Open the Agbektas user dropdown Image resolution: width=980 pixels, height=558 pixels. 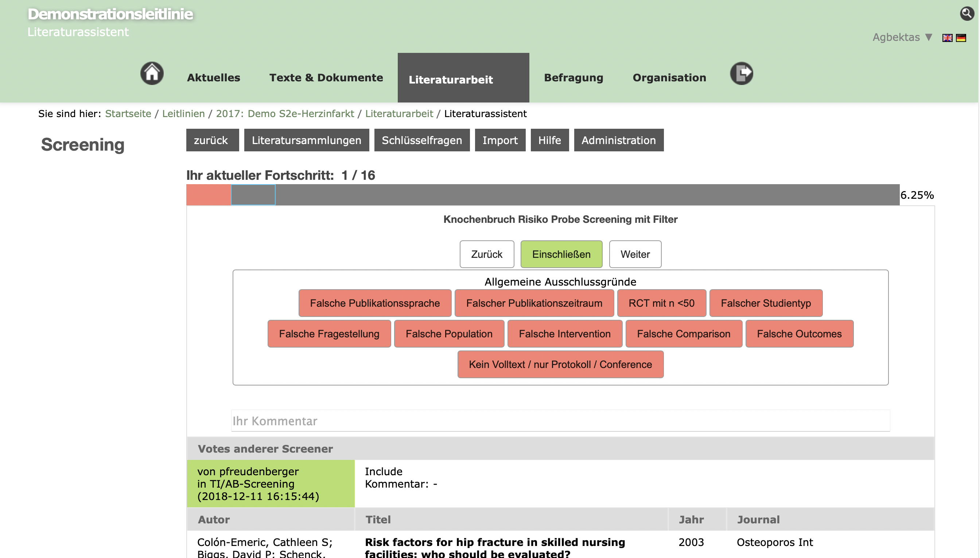[x=902, y=37]
